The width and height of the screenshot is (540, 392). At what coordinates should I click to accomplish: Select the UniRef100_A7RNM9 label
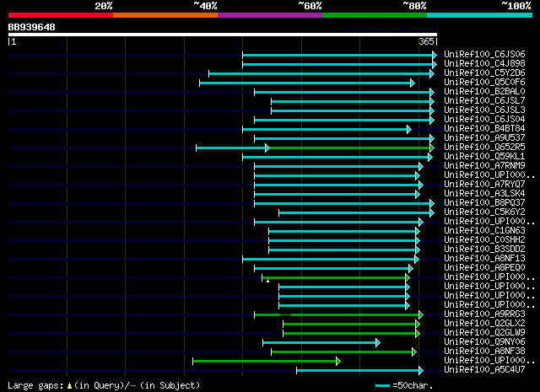coord(484,166)
